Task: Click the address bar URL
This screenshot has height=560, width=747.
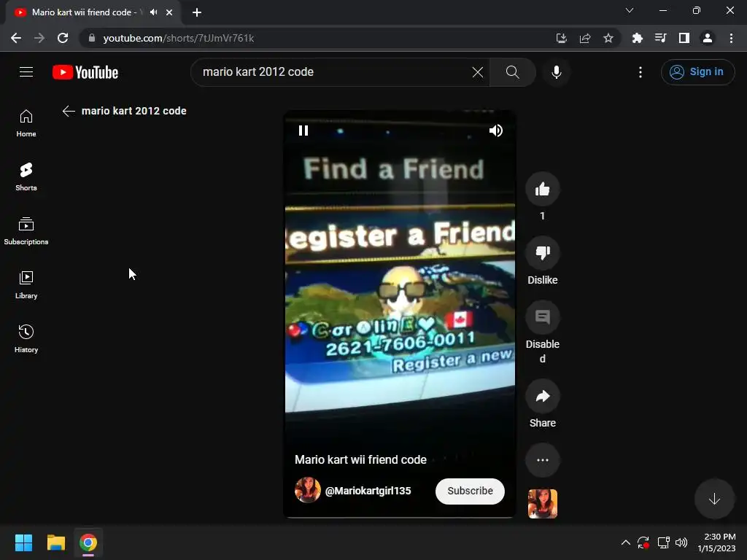Action: [179, 38]
